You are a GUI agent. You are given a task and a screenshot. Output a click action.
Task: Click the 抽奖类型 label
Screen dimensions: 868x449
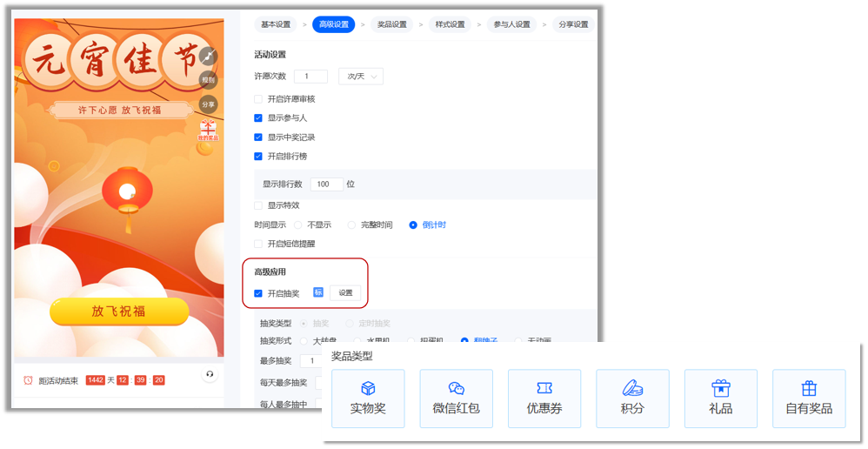(276, 324)
